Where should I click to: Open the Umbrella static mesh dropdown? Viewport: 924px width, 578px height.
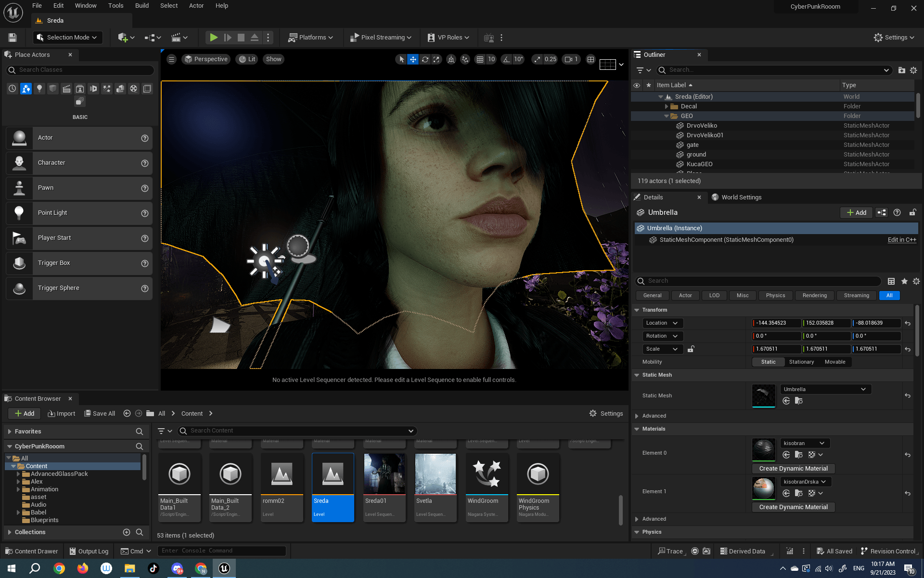tap(825, 389)
